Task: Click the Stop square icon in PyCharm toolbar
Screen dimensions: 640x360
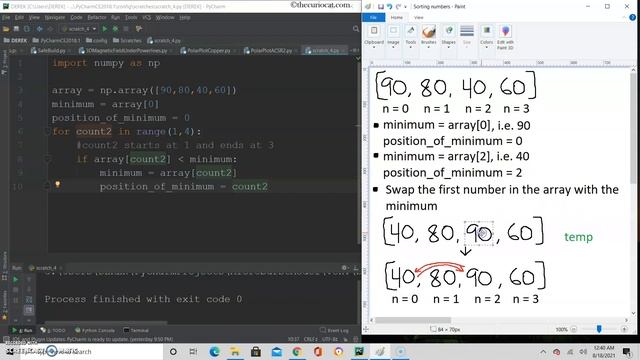Action: pyautogui.click(x=126, y=29)
